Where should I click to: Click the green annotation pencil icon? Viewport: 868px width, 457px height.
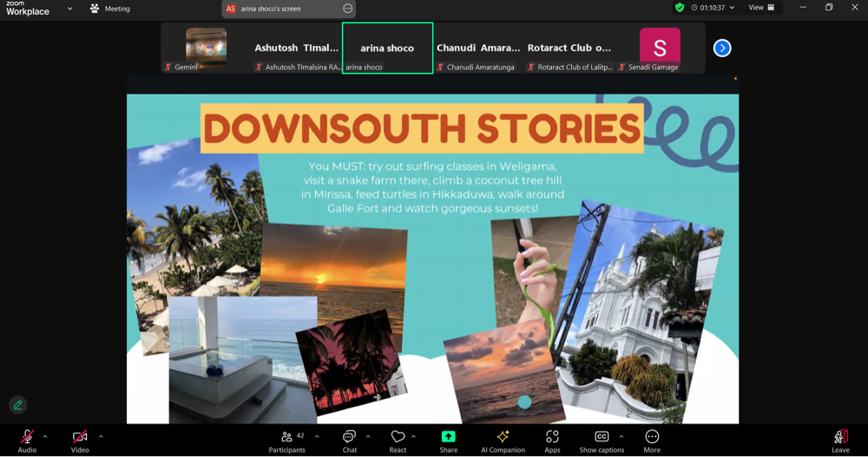17,405
